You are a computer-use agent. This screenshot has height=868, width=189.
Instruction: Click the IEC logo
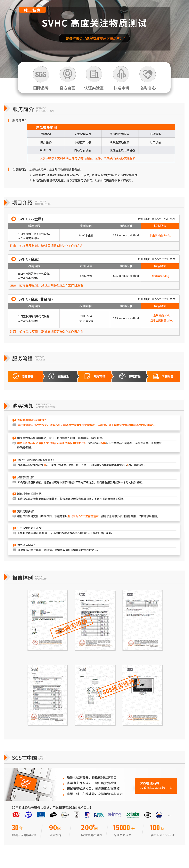pyautogui.click(x=41, y=814)
